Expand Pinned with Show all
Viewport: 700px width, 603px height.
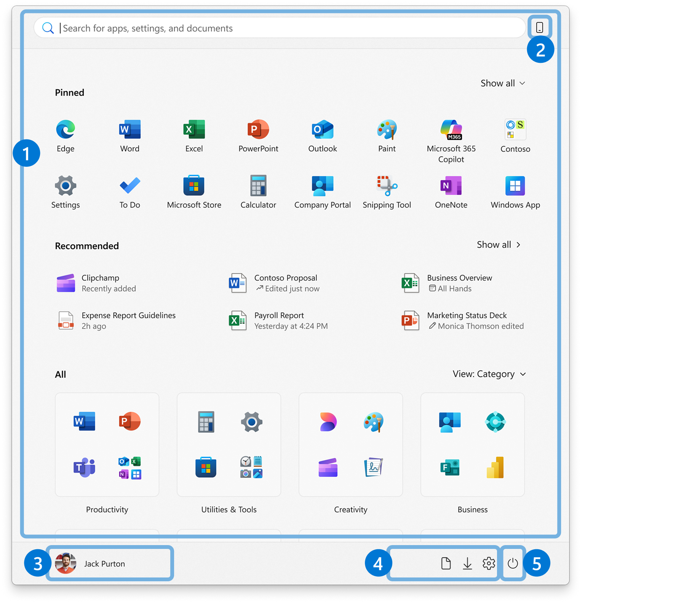tap(503, 83)
